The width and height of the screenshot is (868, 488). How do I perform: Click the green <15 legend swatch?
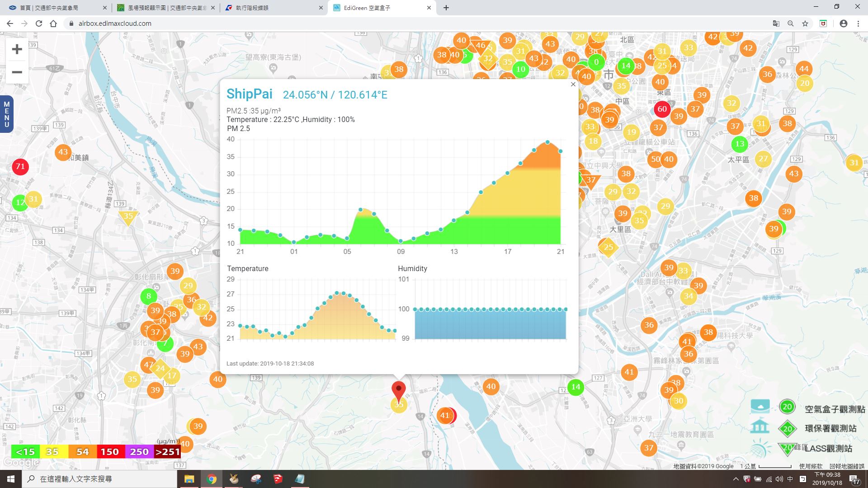pos(25,451)
